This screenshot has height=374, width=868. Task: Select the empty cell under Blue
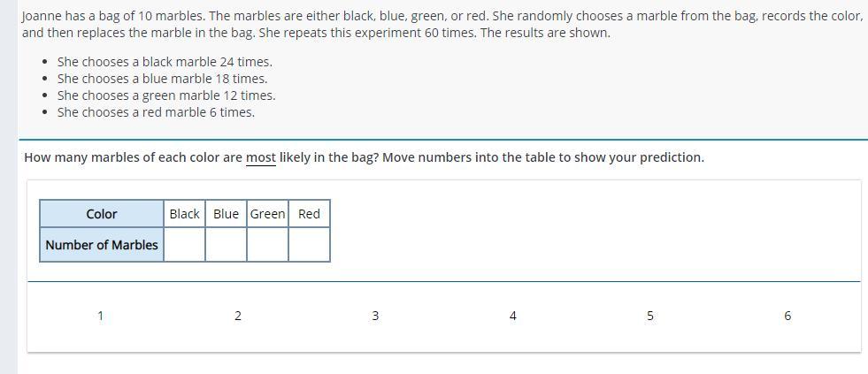coord(226,245)
